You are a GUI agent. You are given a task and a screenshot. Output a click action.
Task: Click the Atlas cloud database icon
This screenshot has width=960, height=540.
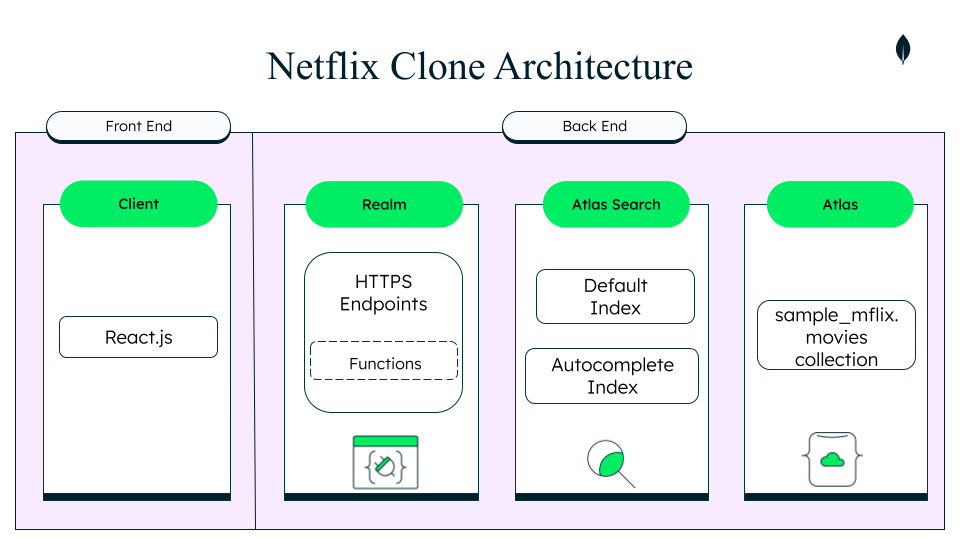832,459
